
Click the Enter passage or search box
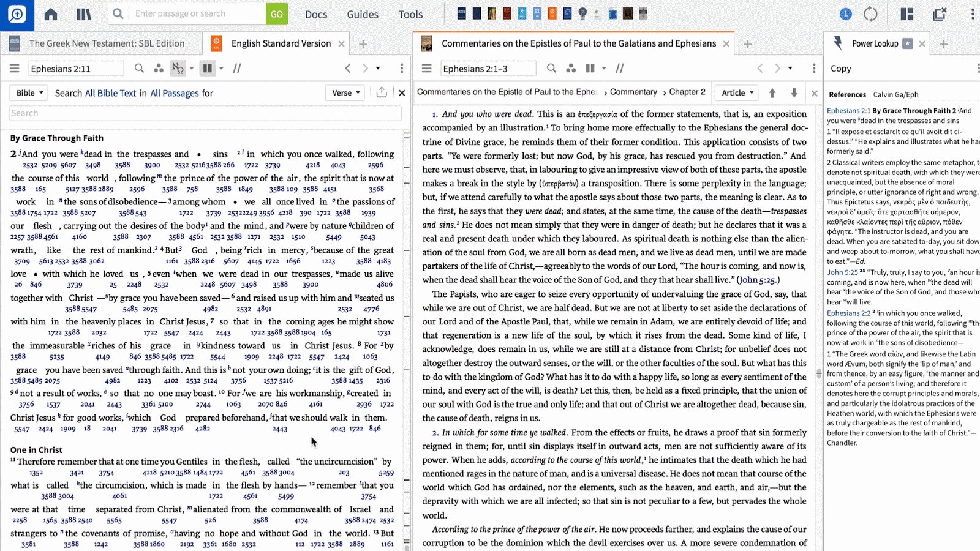click(197, 13)
